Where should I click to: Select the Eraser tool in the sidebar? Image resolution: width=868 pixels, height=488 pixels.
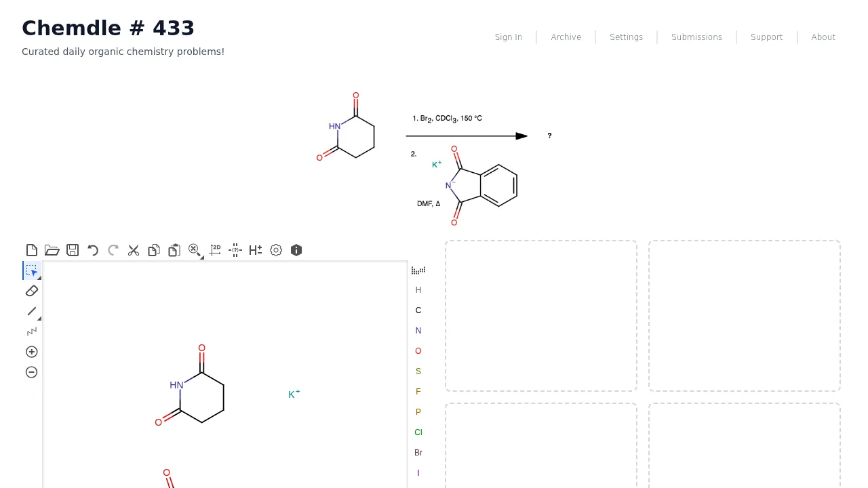(31, 291)
